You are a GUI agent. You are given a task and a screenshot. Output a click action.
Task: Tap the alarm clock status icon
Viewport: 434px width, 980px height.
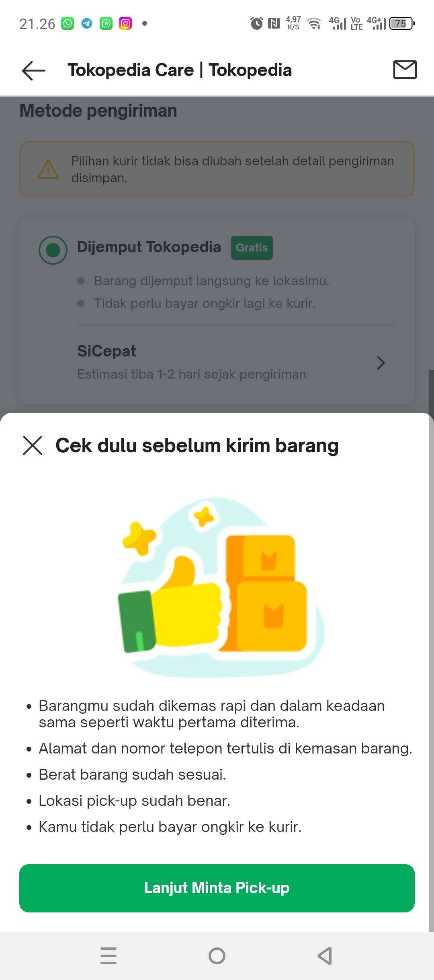point(256,23)
